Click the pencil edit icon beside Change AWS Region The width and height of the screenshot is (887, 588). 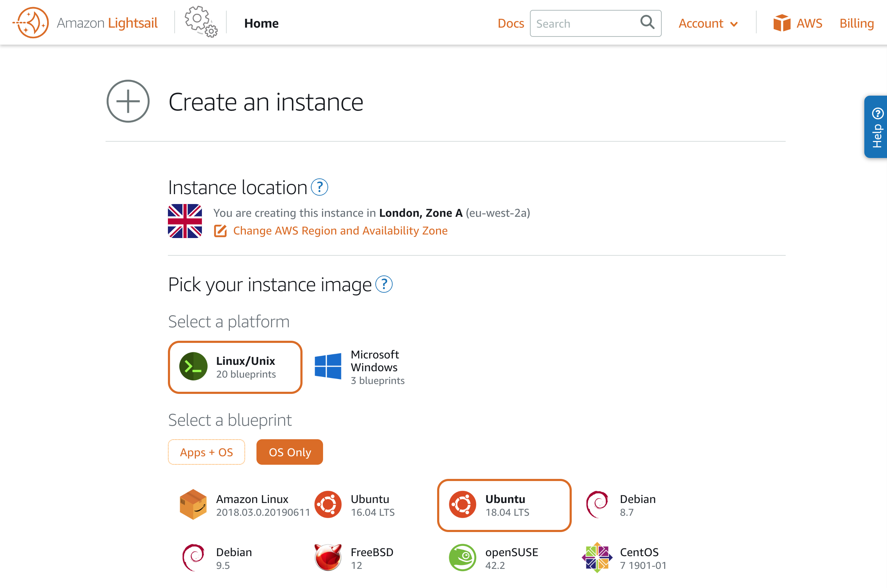220,231
